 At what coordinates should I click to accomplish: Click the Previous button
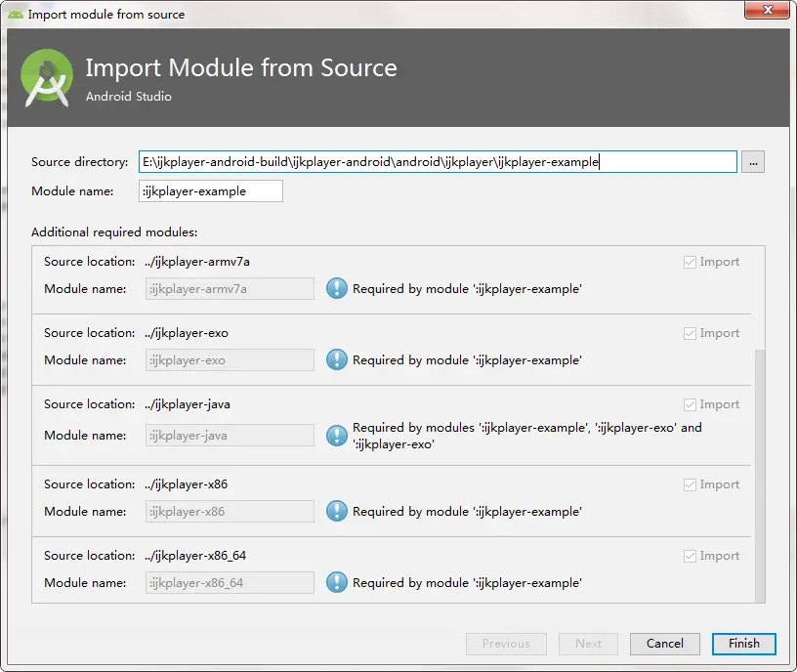point(506,644)
